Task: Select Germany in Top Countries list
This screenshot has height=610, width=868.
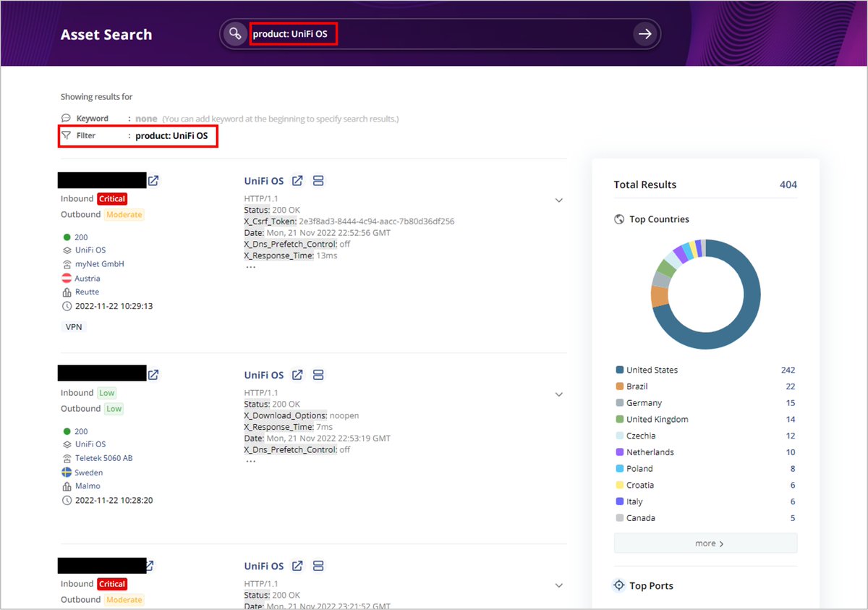Action: (644, 403)
